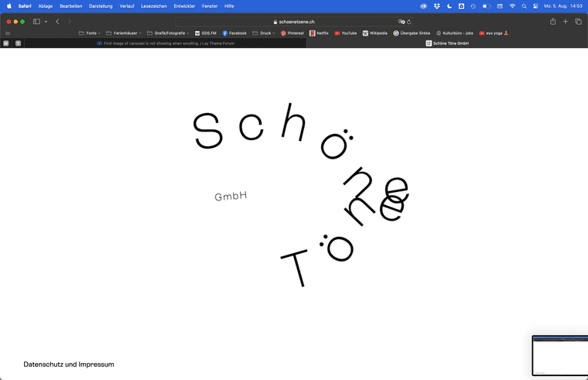Switch to the Lay Theme Forum tab
Viewport: 588px width, 380px height.
tap(166, 43)
